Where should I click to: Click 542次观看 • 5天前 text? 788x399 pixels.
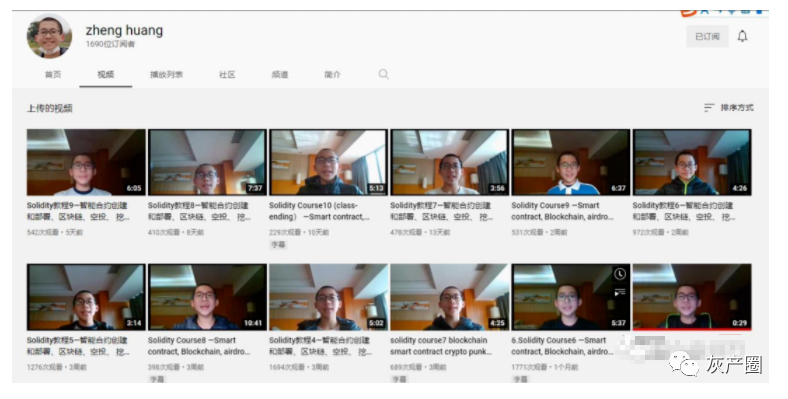tap(55, 233)
